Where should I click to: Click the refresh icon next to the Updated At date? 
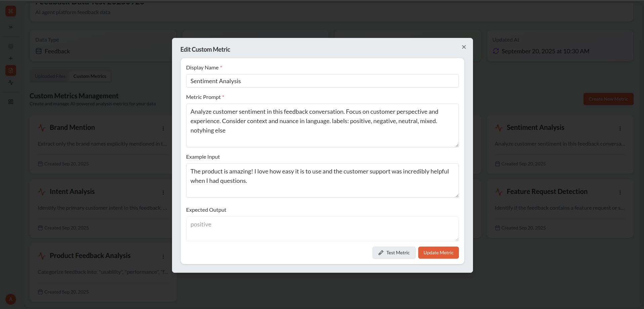(x=496, y=51)
